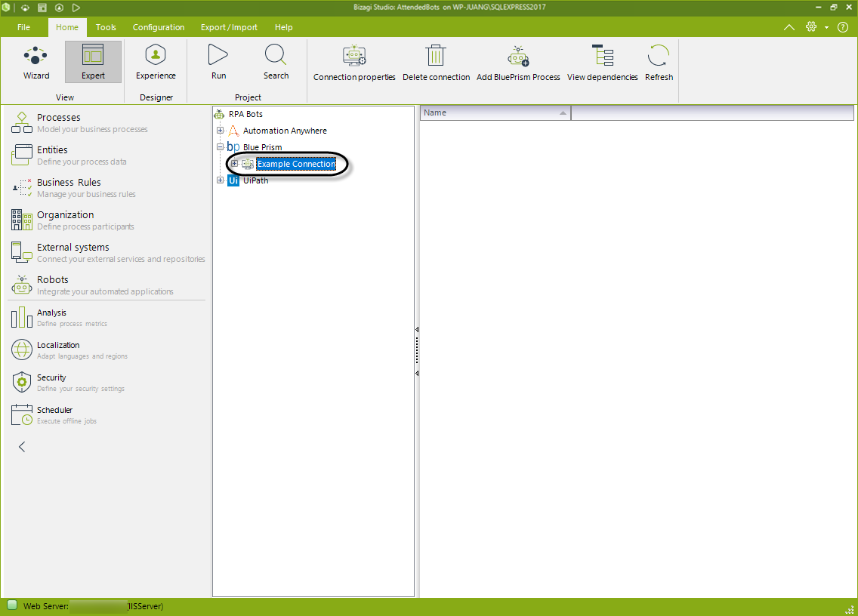858x616 pixels.
Task: Collapse the left module sidebar
Action: (22, 447)
